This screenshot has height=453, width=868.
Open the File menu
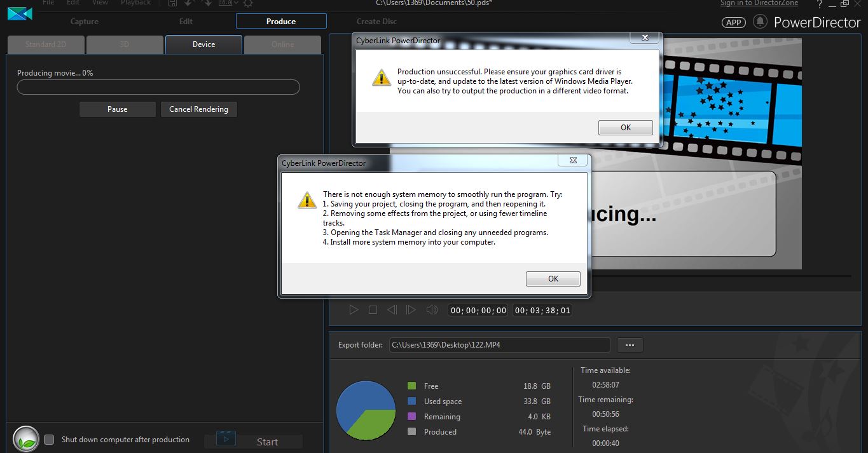pyautogui.click(x=48, y=3)
